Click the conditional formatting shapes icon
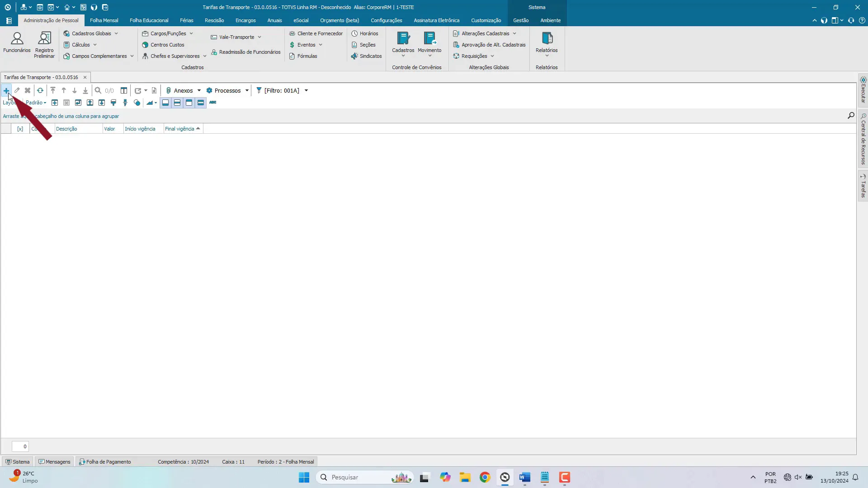The image size is (868, 488). pyautogui.click(x=137, y=103)
